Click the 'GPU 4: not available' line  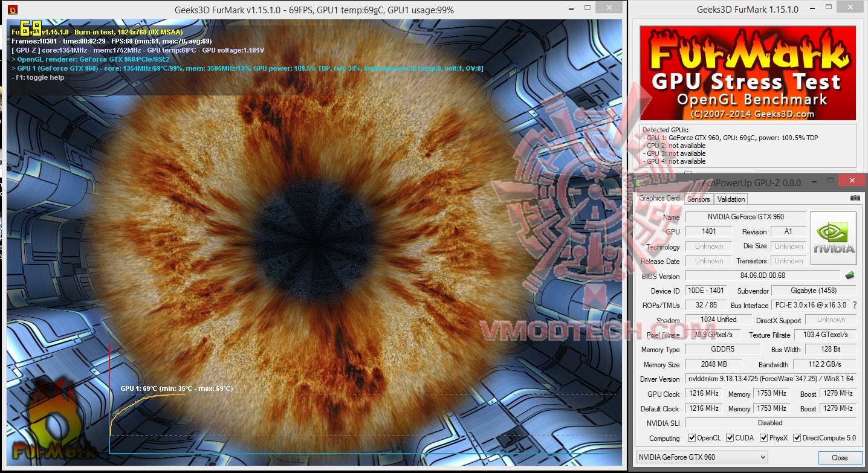[x=674, y=161]
